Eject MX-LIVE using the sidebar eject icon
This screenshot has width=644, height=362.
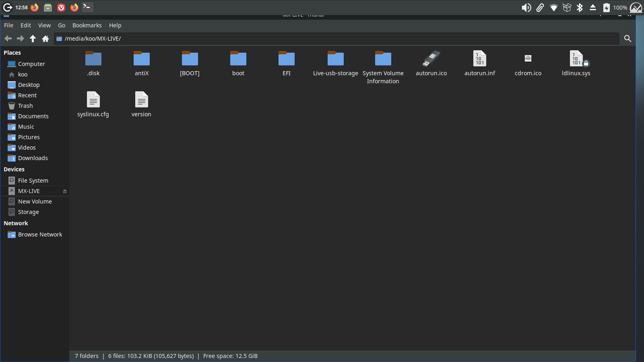pyautogui.click(x=64, y=191)
